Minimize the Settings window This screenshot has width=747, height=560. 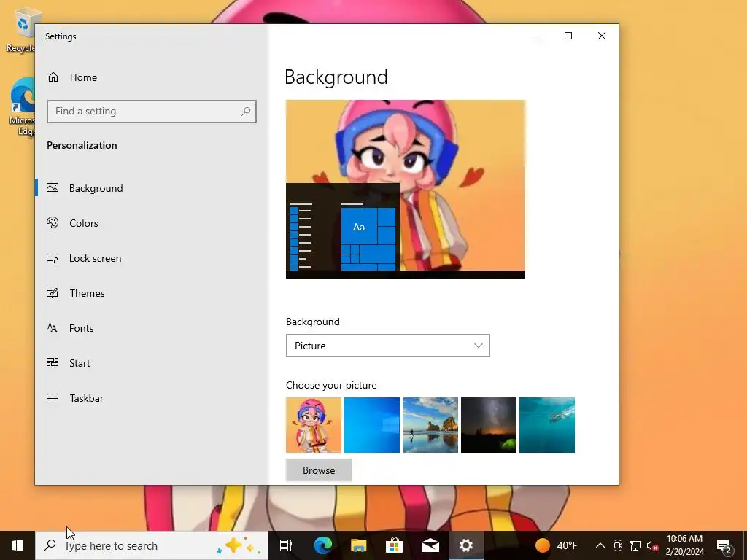535,36
